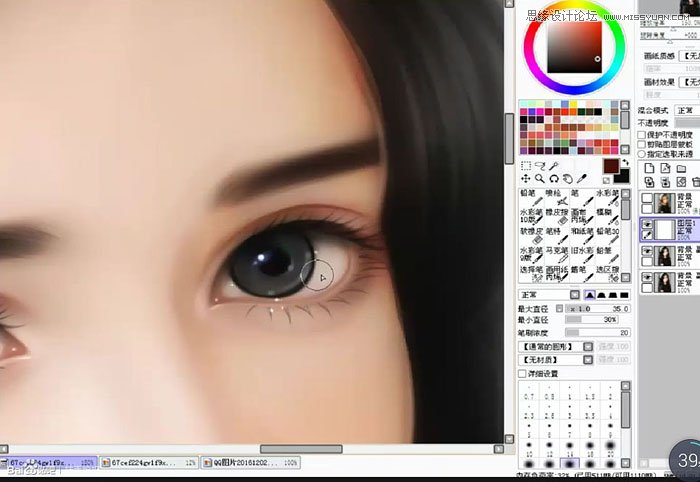Select the 选区擦 selection eraser tool

(608, 274)
